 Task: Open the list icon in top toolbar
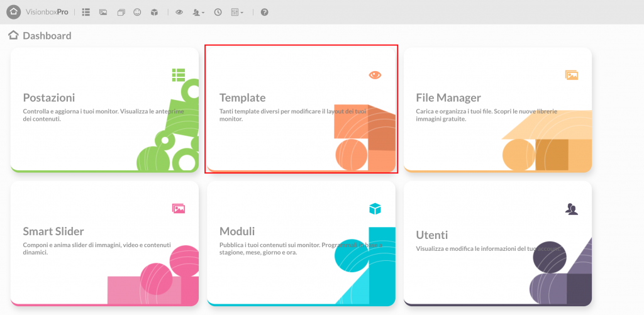[86, 12]
